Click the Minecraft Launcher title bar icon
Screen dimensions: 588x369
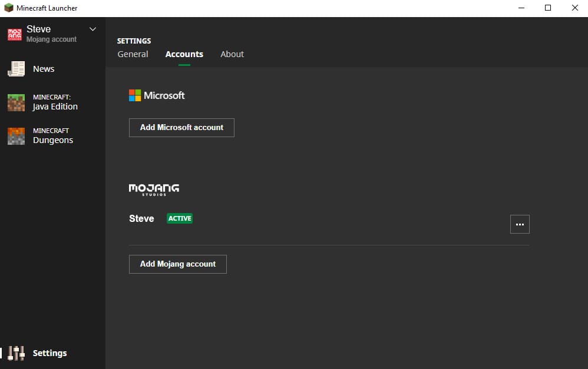9,8
